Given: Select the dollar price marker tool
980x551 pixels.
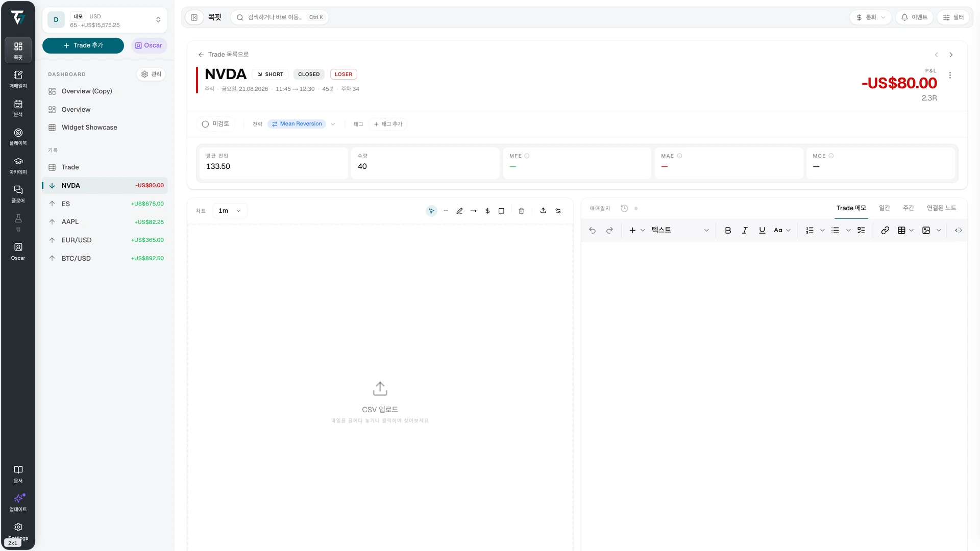Looking at the screenshot, I should [487, 211].
